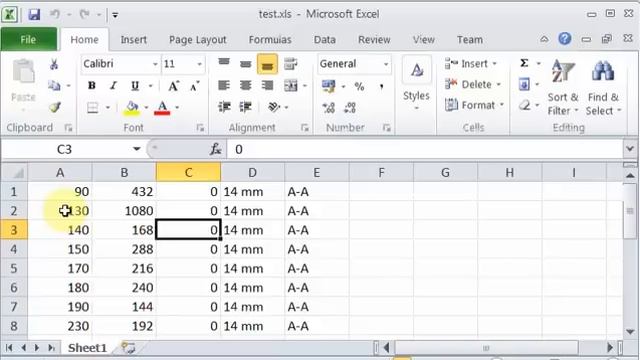
Task: Click Increase Decimal icon
Action: 329,107
